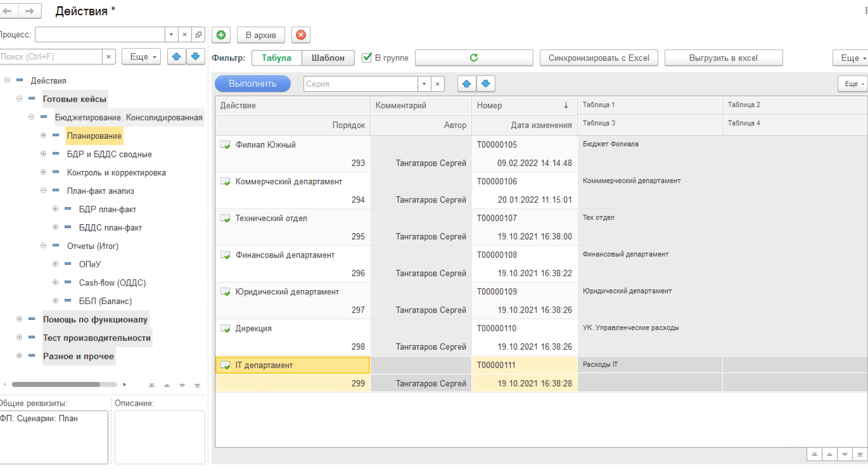Focus the Поиск (Ctrl+F) search field

click(x=51, y=57)
